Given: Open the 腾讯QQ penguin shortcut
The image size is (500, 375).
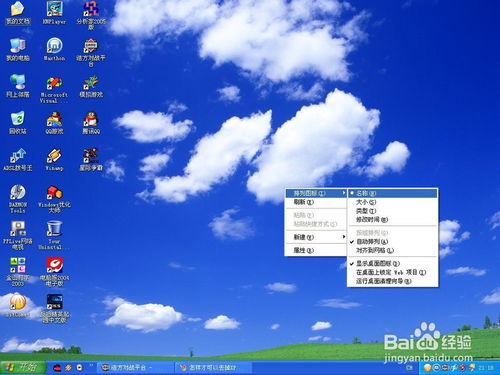Looking at the screenshot, I should [x=91, y=123].
